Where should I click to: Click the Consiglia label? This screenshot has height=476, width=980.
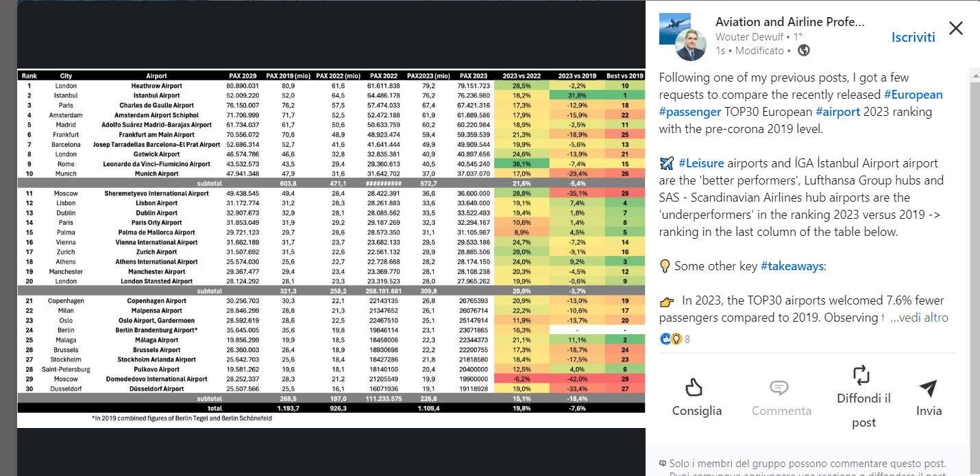pos(697,411)
